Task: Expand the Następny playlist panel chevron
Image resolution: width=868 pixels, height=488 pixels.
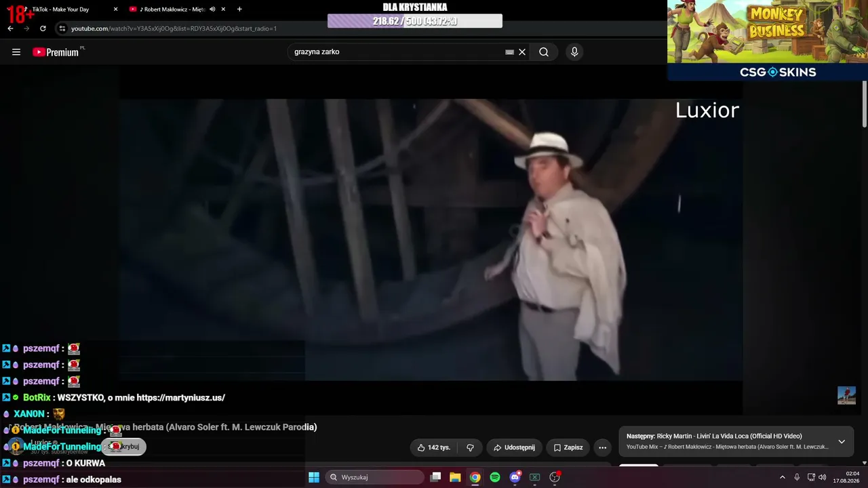Action: (842, 441)
